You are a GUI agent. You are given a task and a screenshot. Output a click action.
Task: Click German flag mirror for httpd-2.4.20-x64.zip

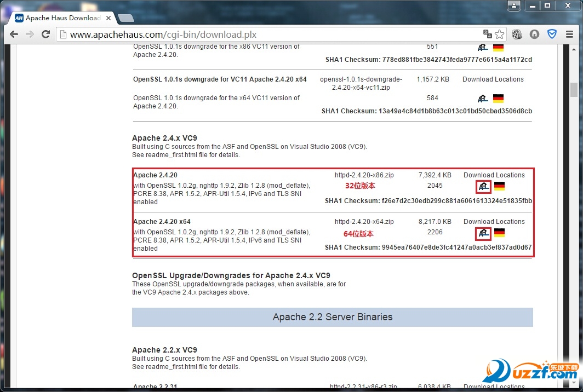pyautogui.click(x=499, y=233)
